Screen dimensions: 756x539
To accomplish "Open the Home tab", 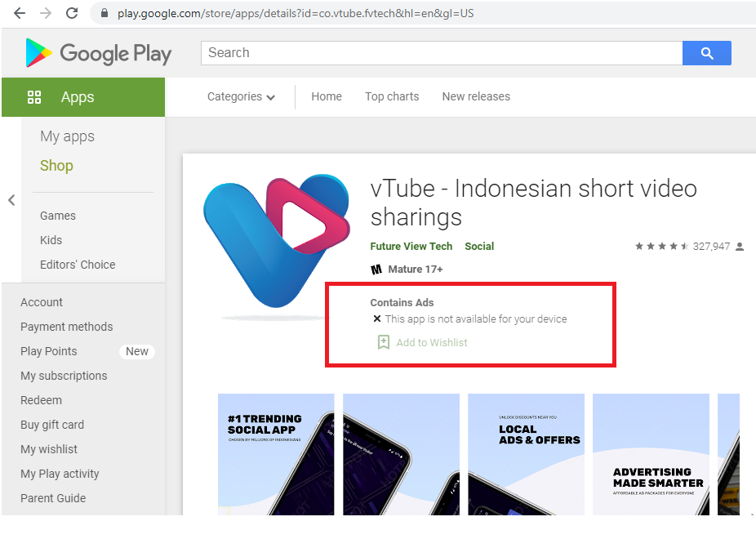I will pyautogui.click(x=327, y=96).
